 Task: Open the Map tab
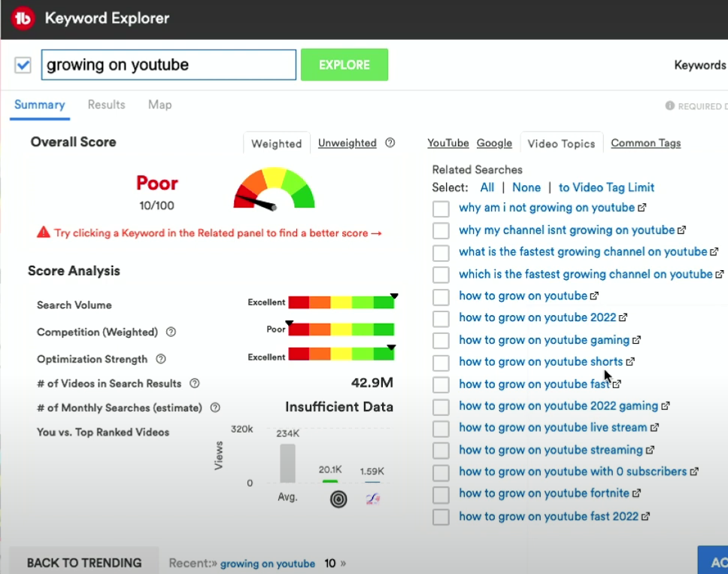point(159,105)
